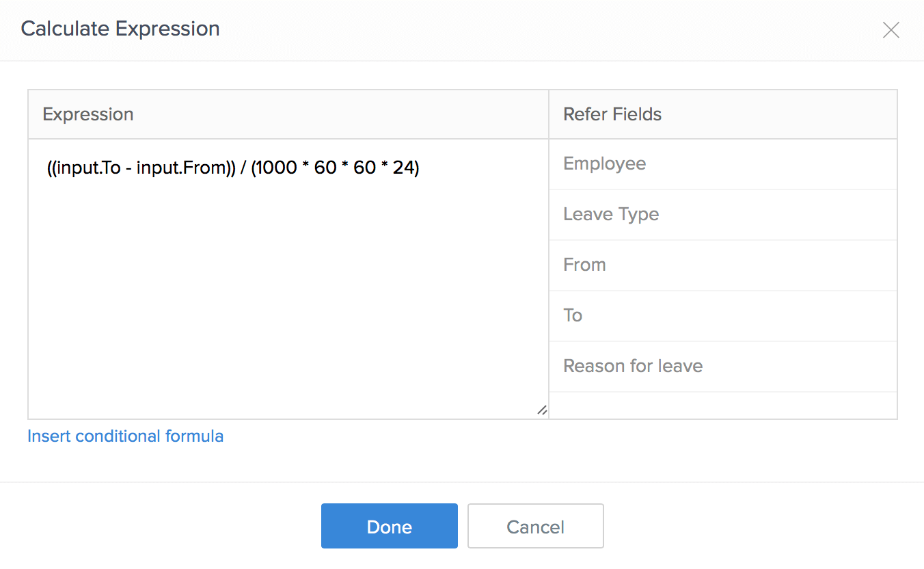Close the Calculate Expression dialog
Screen dimensions: 924x569
coord(891,30)
